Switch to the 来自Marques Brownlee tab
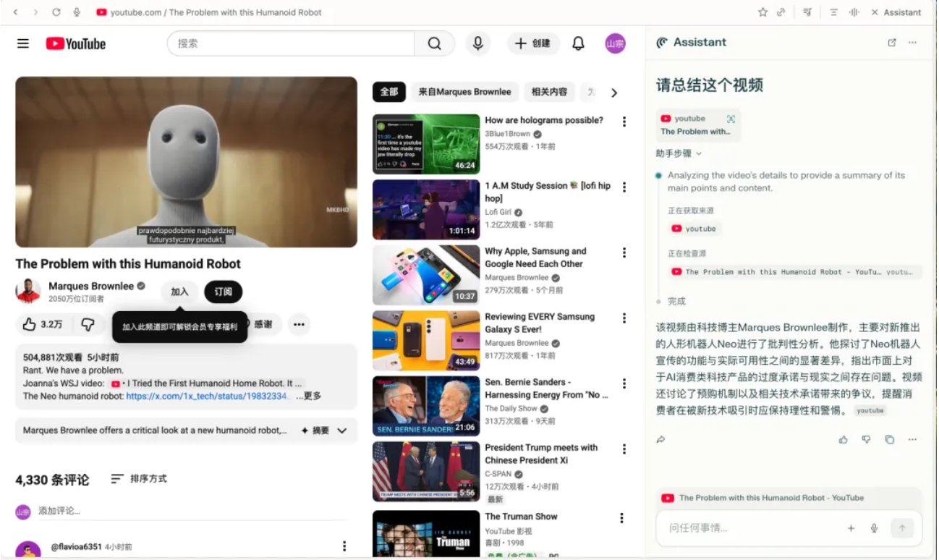939x560 pixels. tap(464, 92)
